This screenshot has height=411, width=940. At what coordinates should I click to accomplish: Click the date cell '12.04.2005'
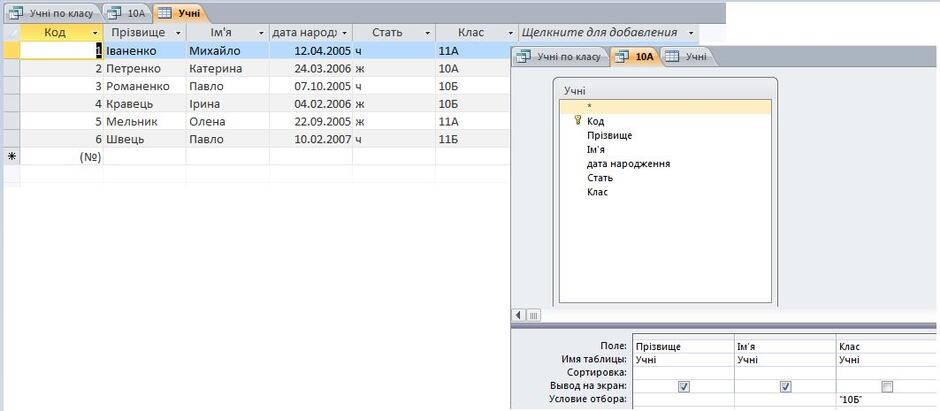311,51
